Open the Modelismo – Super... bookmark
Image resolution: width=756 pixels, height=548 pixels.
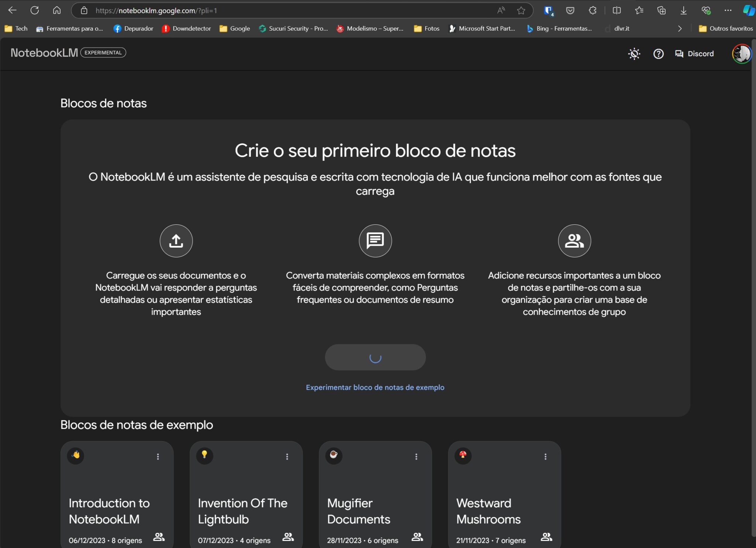[x=370, y=28]
